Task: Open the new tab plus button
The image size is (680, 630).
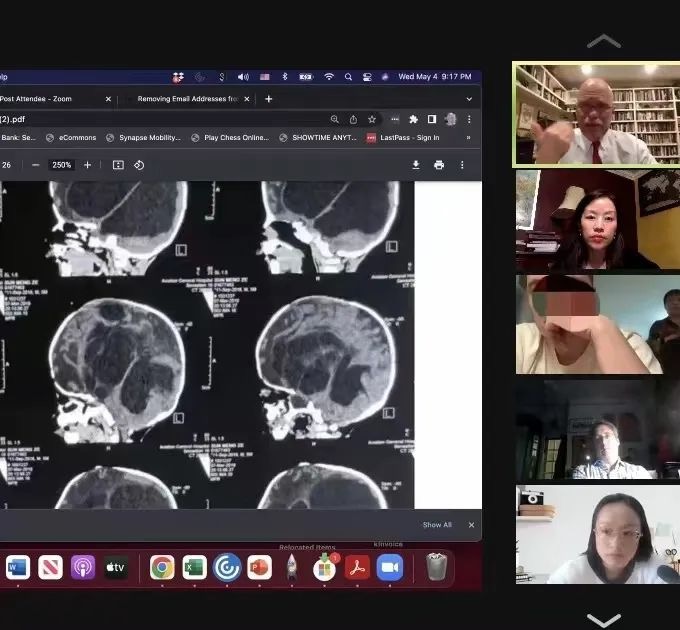Action: pos(268,99)
